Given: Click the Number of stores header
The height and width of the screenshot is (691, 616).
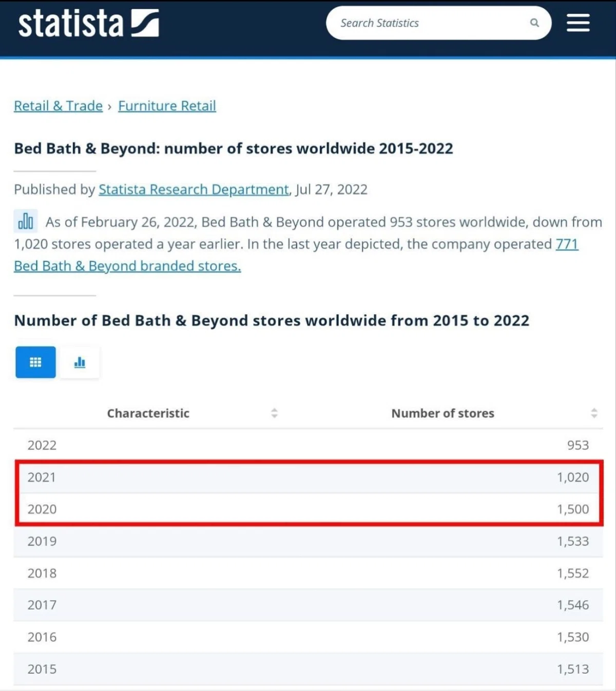Looking at the screenshot, I should [442, 413].
